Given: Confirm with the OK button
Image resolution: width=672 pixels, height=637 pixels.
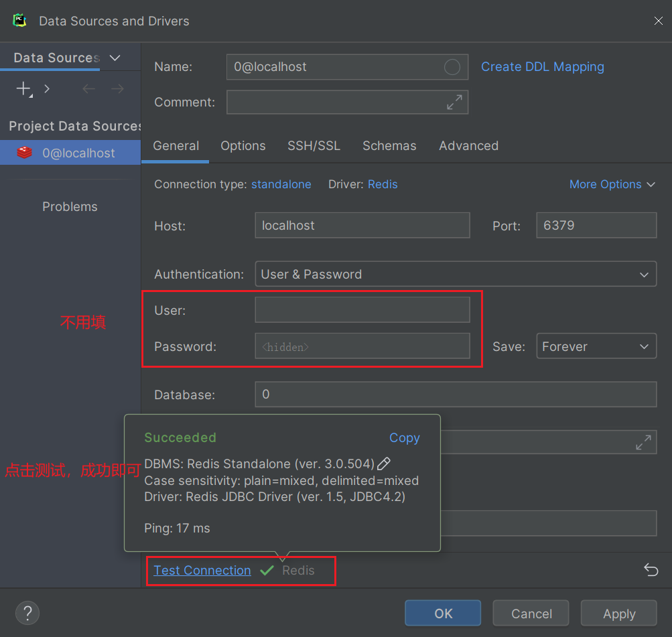Looking at the screenshot, I should click(x=443, y=613).
